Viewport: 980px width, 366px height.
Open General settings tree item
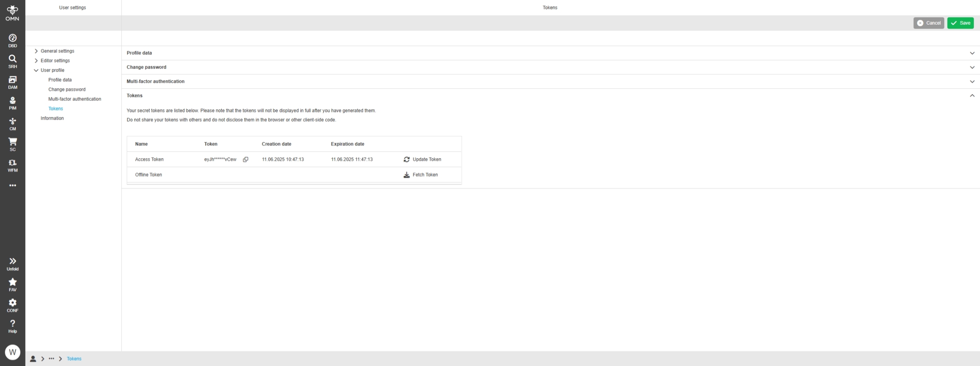(57, 51)
